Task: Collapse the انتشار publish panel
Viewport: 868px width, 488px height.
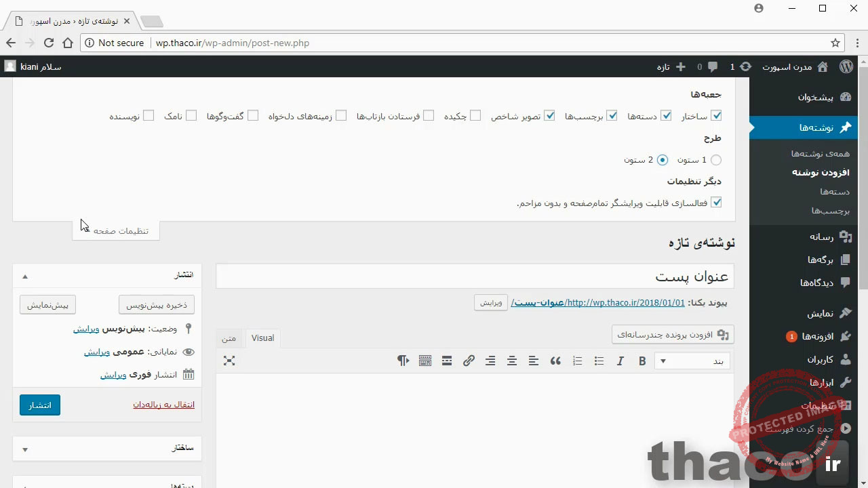Action: 24,276
